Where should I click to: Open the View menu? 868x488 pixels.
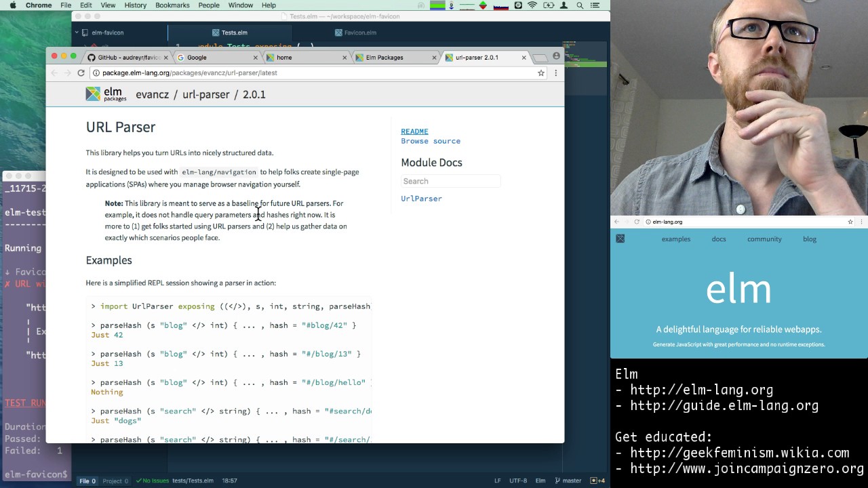pos(108,5)
